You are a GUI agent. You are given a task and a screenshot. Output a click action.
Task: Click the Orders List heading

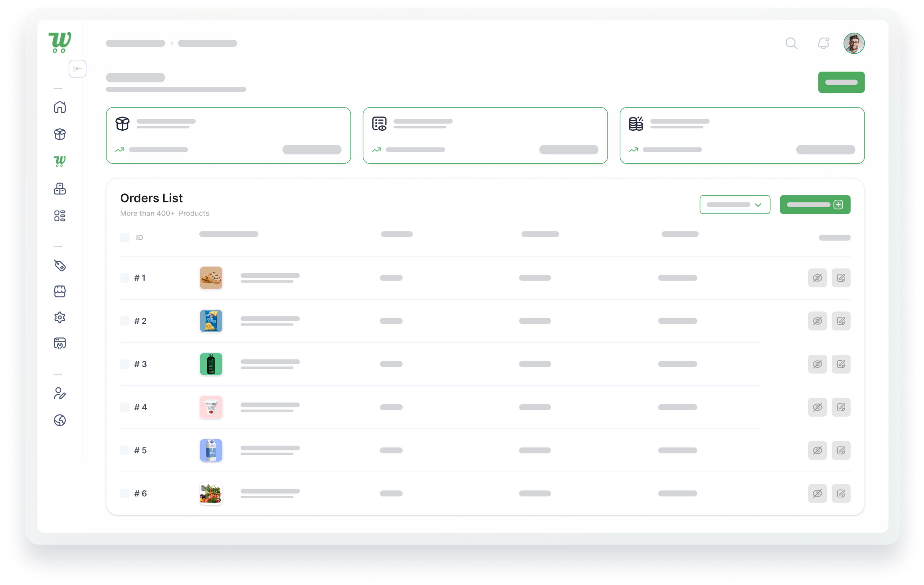(x=151, y=198)
